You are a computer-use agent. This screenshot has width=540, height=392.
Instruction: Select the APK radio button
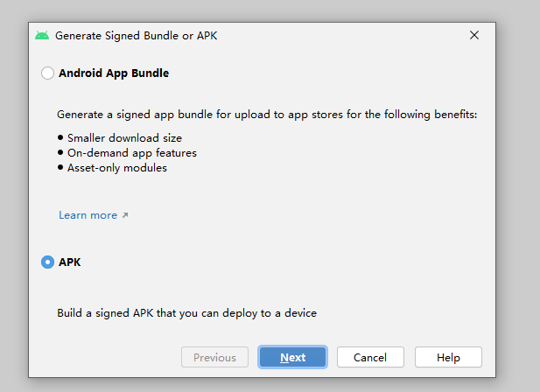click(47, 262)
